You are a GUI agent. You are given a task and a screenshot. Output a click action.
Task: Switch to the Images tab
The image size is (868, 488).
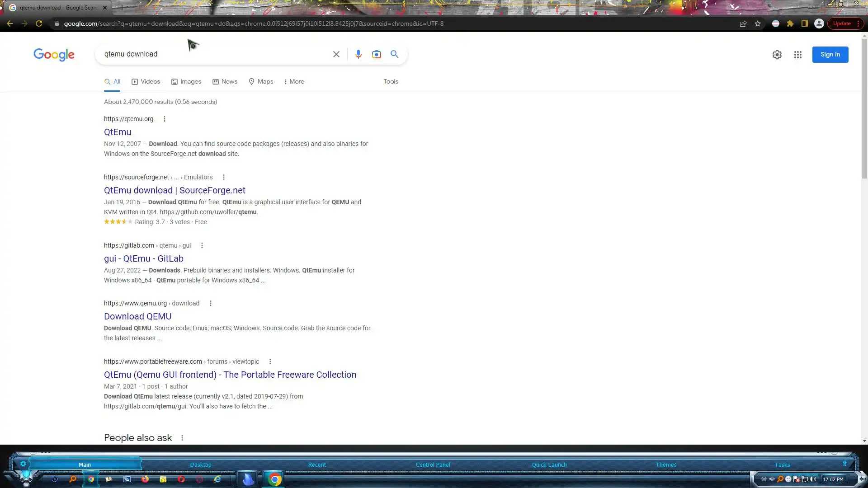[x=186, y=82]
